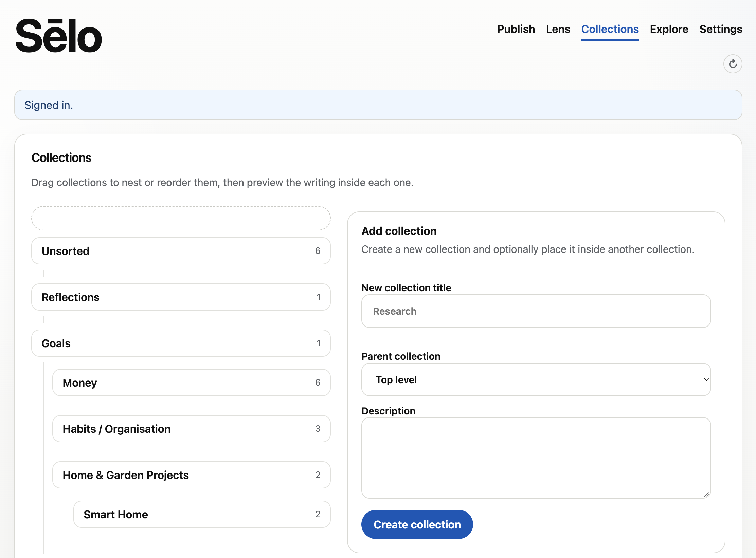Click the Unsorted item count 6
This screenshot has width=756, height=558.
pyautogui.click(x=318, y=251)
